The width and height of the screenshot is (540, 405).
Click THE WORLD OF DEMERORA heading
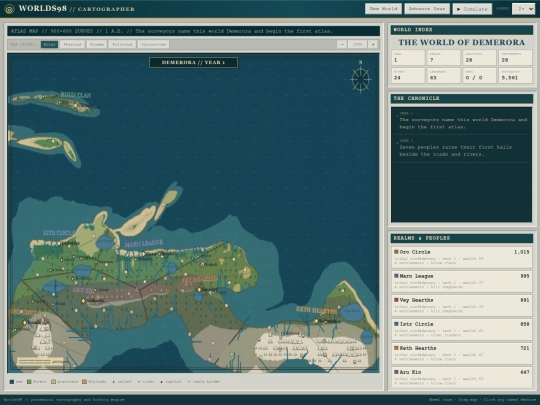462,42
